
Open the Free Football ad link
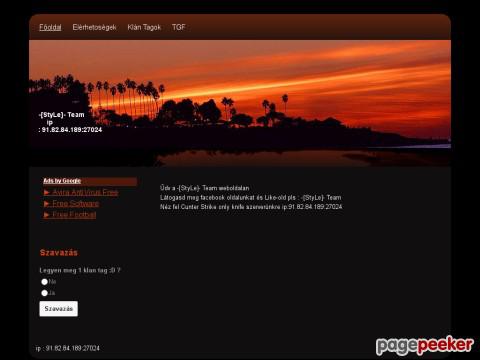coord(74,215)
